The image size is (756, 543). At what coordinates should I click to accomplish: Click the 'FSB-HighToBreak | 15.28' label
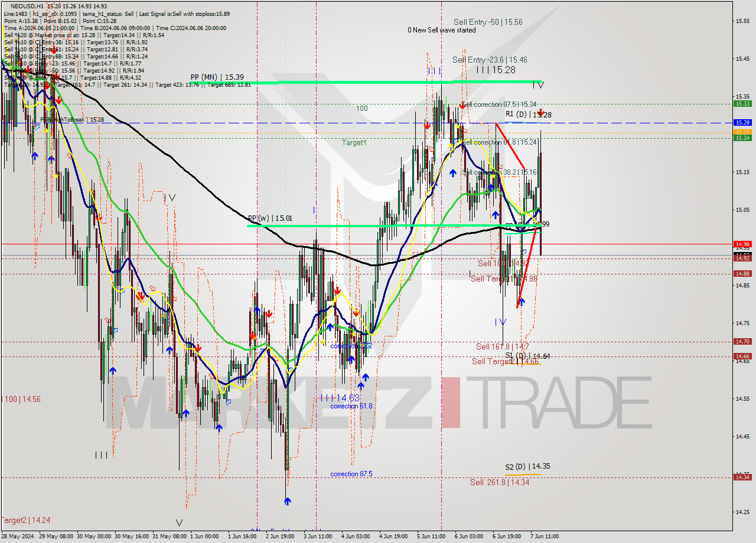tap(72, 120)
